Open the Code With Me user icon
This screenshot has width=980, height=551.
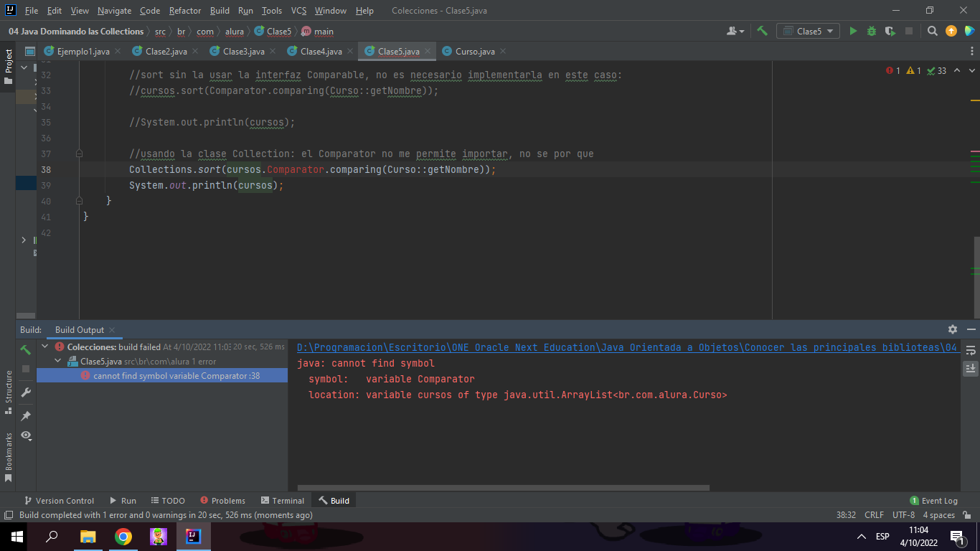(x=735, y=31)
